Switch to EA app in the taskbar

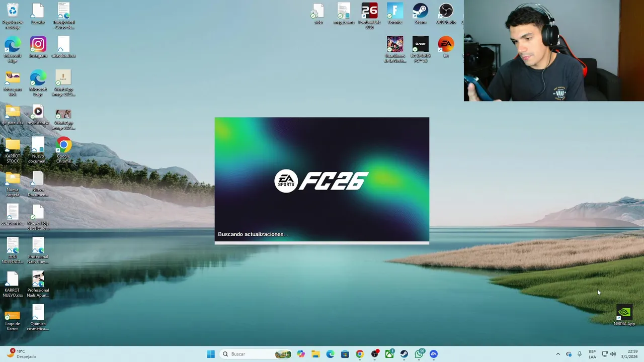tap(434, 354)
